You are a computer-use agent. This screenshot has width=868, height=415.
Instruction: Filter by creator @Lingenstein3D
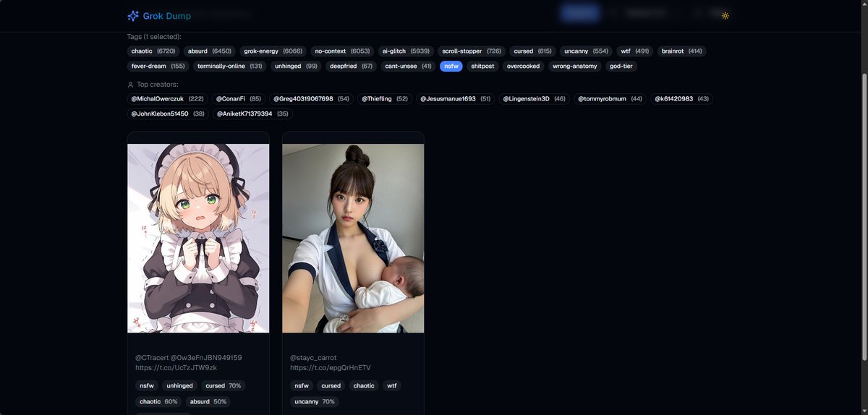(x=535, y=98)
